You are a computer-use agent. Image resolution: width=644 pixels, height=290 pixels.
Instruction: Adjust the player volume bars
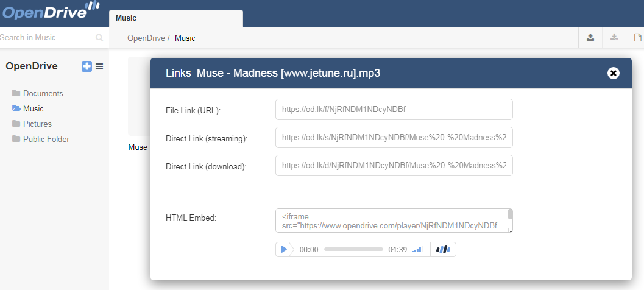(x=417, y=249)
